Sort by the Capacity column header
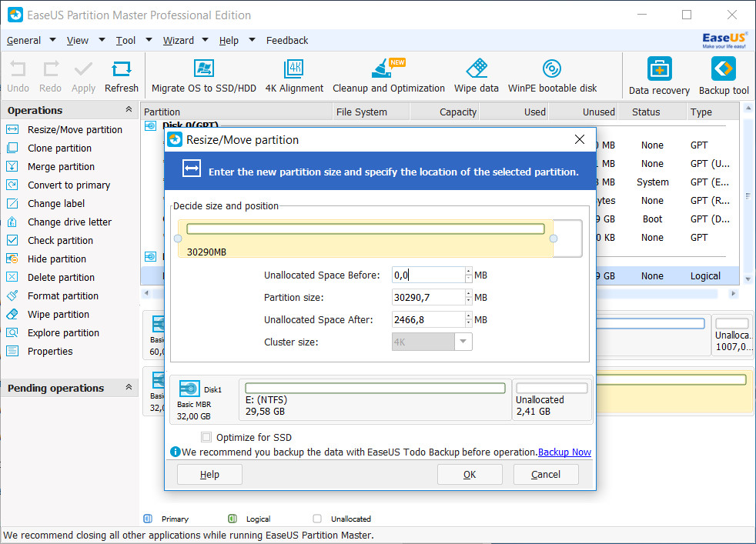 444,112
